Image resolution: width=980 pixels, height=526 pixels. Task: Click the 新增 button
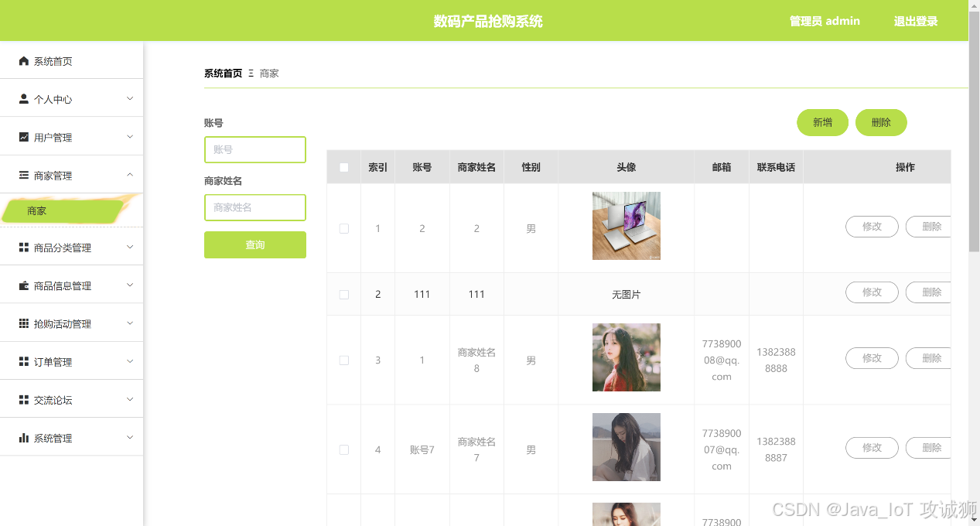click(x=822, y=122)
